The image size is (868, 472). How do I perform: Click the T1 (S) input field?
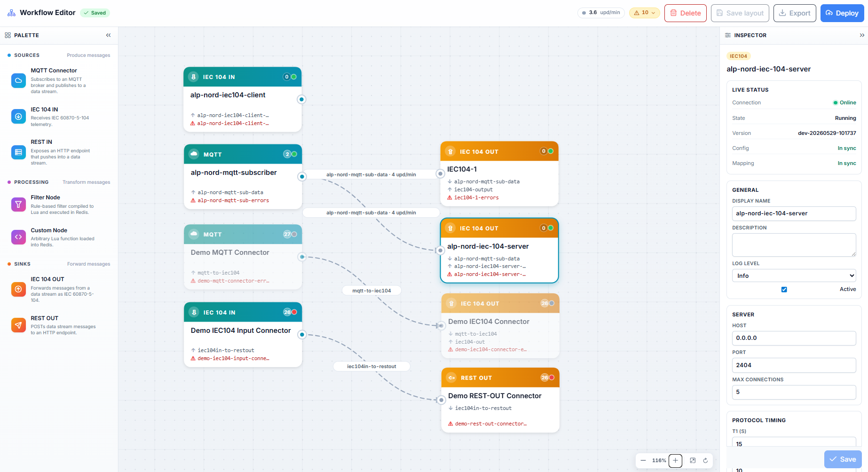[x=794, y=442]
